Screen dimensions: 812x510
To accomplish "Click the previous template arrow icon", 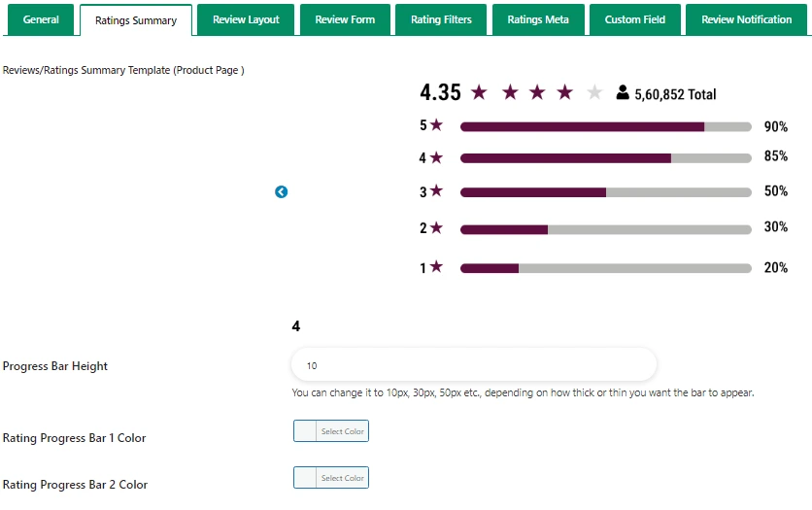I will (281, 192).
